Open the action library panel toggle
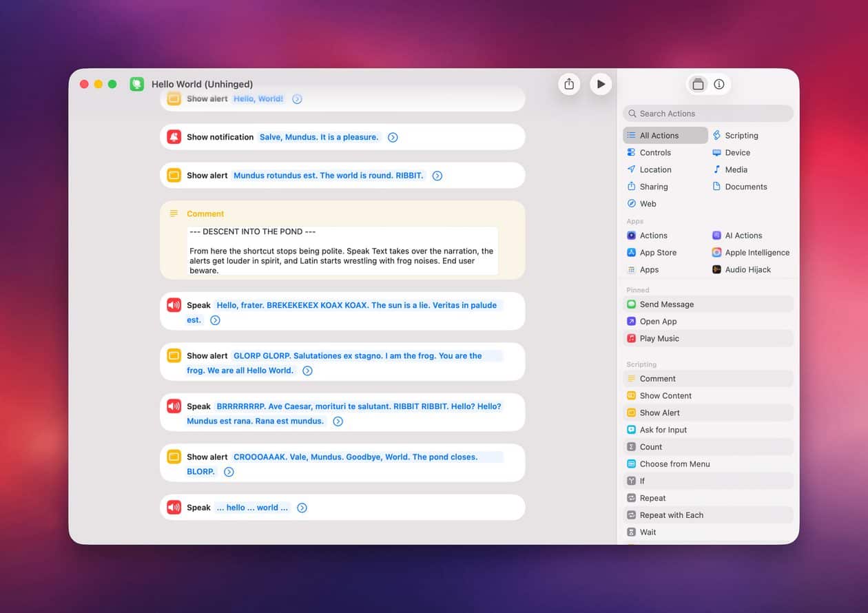 pyautogui.click(x=698, y=84)
